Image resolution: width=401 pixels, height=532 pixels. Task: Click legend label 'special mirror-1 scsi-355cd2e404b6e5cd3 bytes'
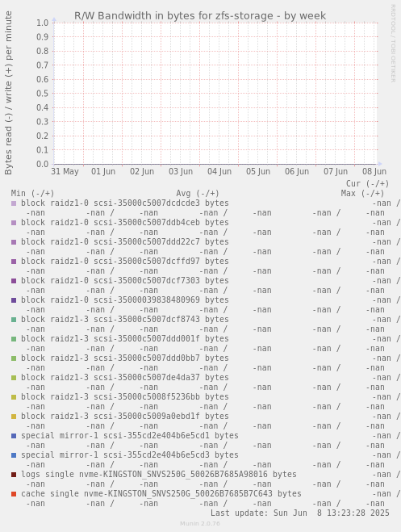coord(130,455)
